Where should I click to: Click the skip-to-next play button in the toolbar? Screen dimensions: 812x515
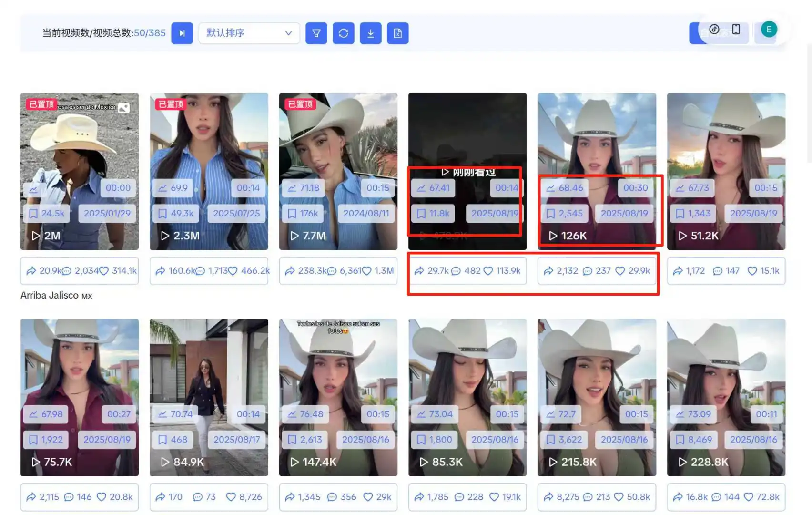[182, 33]
